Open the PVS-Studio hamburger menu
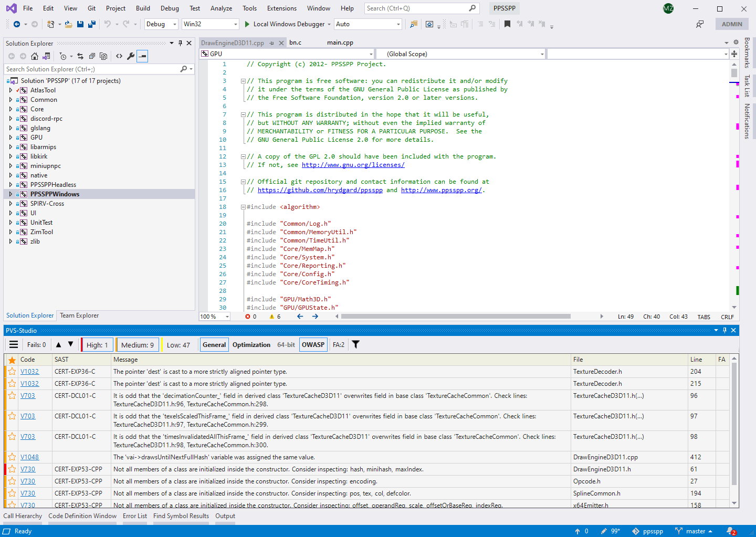Image resolution: width=756 pixels, height=537 pixels. pos(14,345)
